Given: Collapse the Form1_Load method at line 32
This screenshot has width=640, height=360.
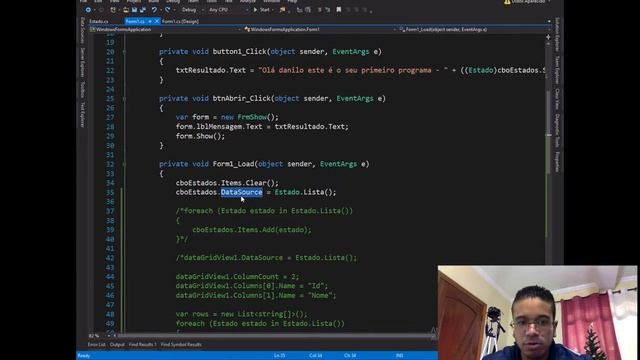Looking at the screenshot, I should 124,164.
